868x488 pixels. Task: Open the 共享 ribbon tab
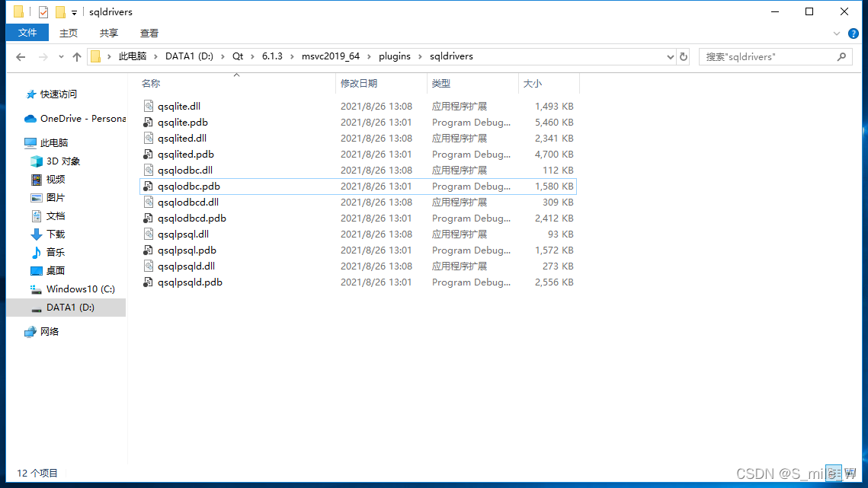point(109,33)
